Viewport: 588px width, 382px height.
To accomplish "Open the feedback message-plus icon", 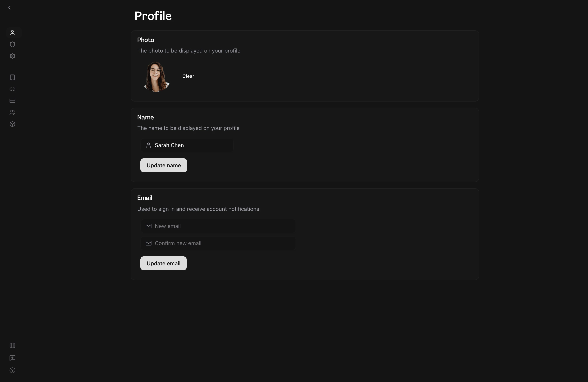I will coord(12,358).
